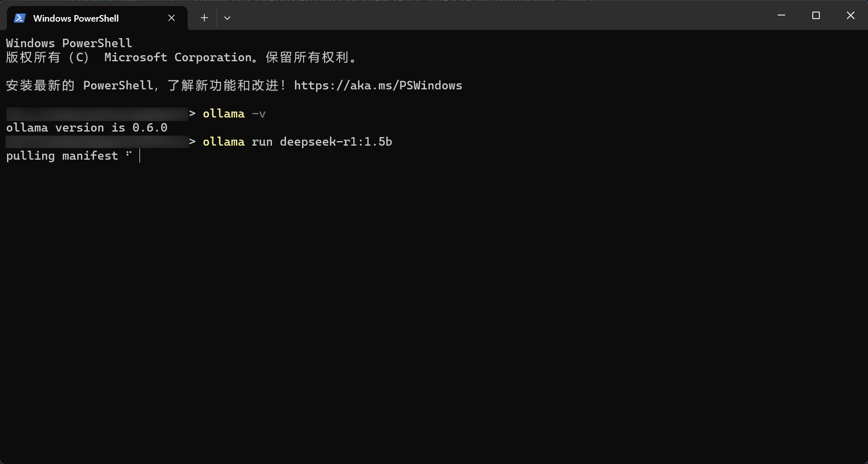Close the Windows PowerShell tab
This screenshot has height=464, width=868.
click(172, 18)
